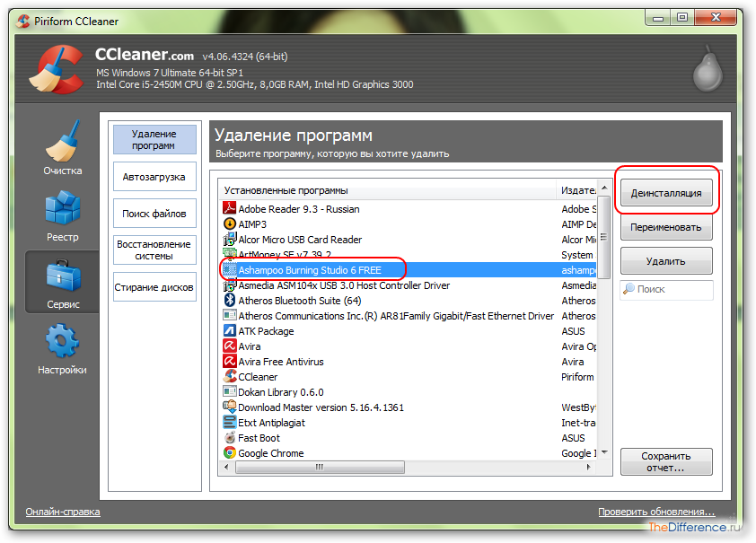
Task: Select Ashampoo Burning Studio 6 FREE
Action: [x=409, y=270]
